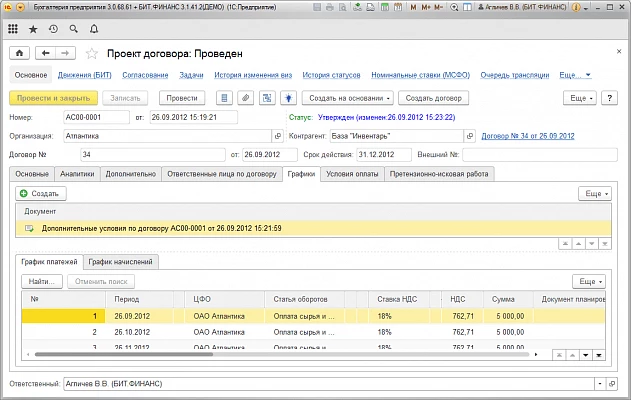
Task: Click Статья оборотов column header
Action: click(x=305, y=299)
